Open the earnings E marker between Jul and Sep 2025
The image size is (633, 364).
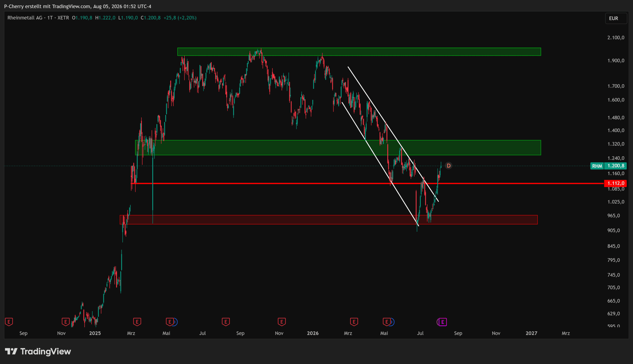click(226, 322)
